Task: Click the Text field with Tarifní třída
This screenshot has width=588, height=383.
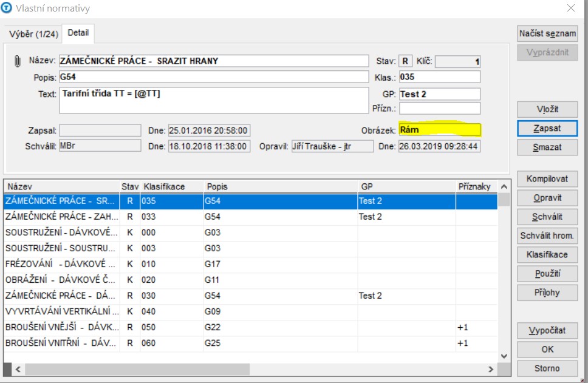Action: pos(214,100)
